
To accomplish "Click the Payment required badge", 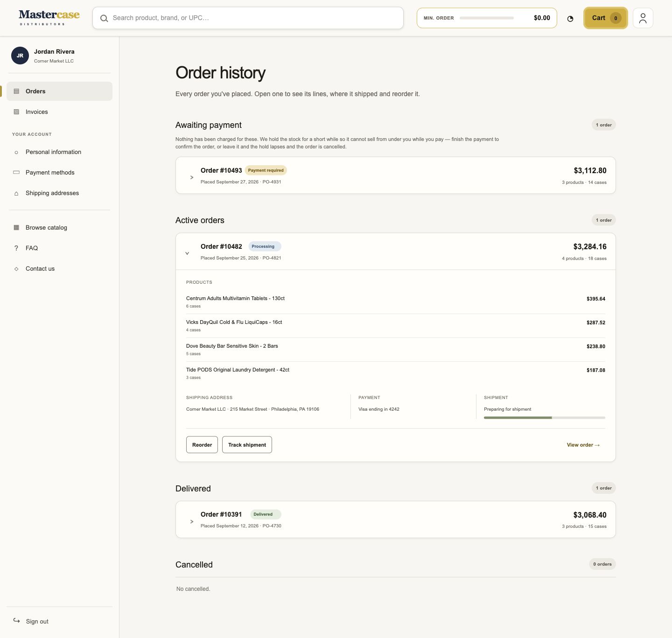I will pos(266,170).
